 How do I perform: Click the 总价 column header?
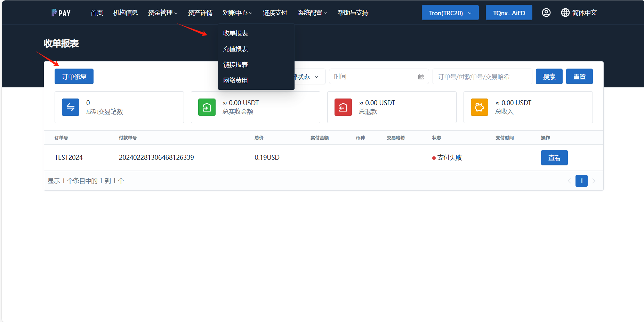[x=259, y=138]
